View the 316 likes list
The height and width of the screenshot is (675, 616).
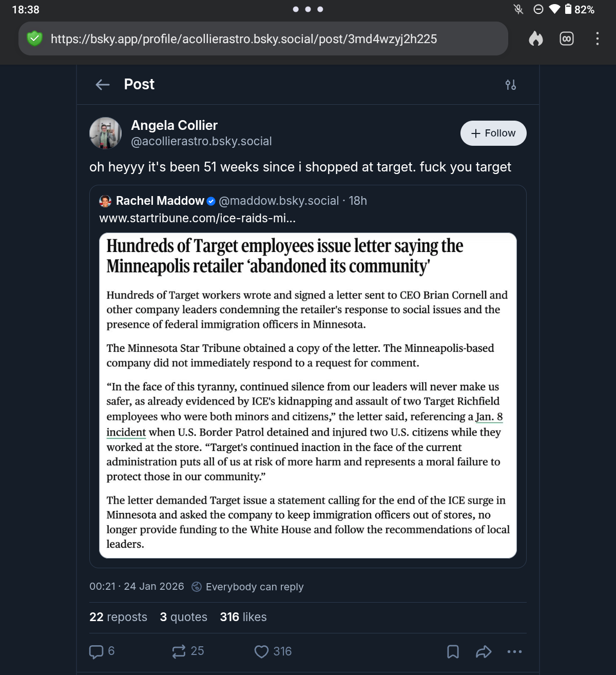click(243, 617)
